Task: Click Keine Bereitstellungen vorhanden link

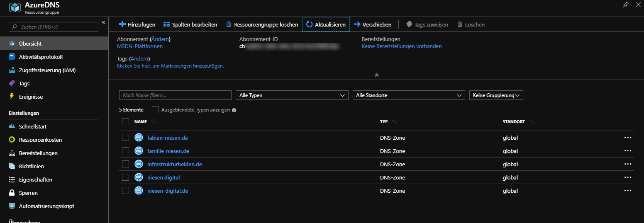Action: (x=402, y=46)
